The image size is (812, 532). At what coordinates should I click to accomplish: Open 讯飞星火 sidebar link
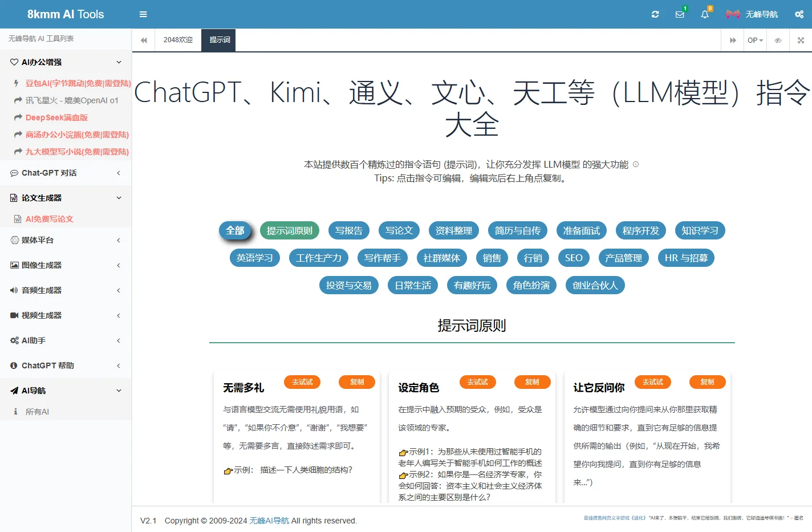[66, 100]
